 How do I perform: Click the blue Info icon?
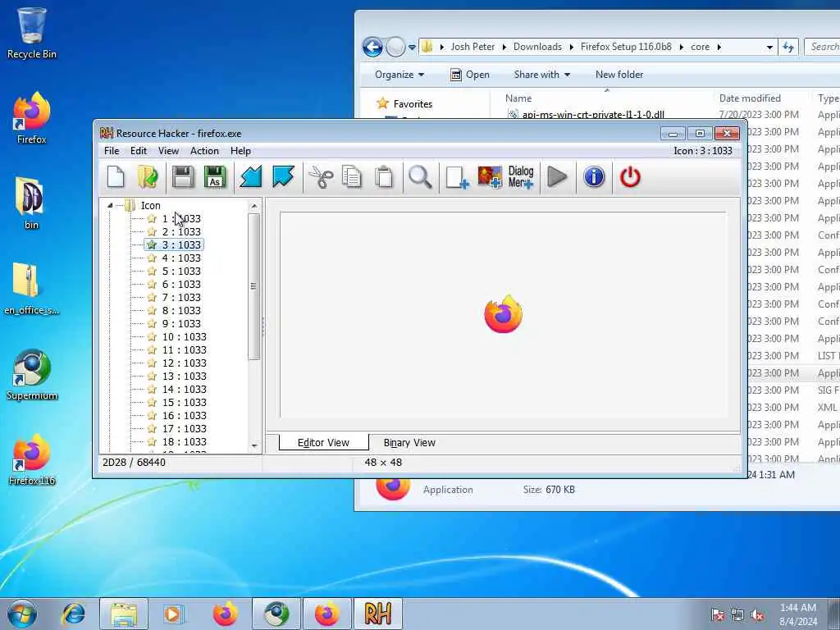(x=594, y=177)
